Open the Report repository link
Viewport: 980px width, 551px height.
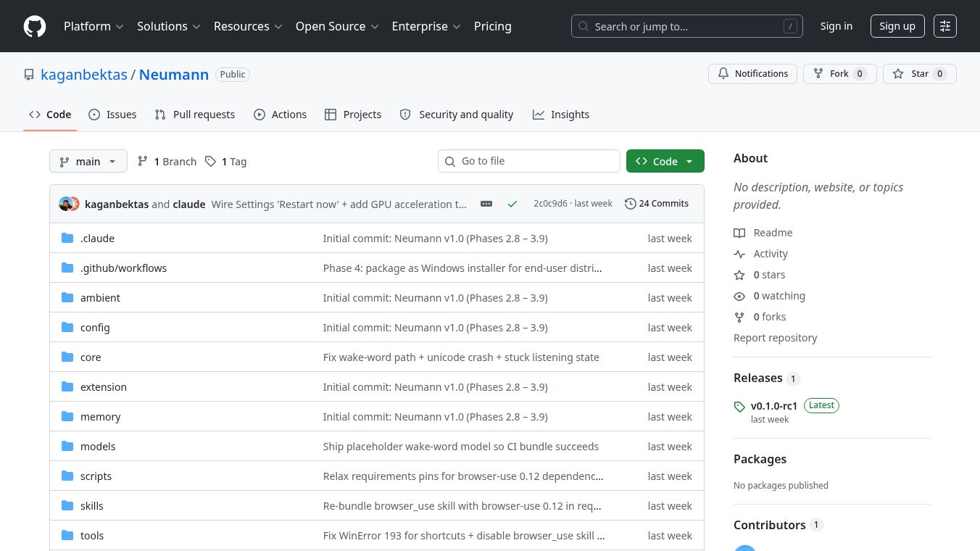click(x=775, y=338)
